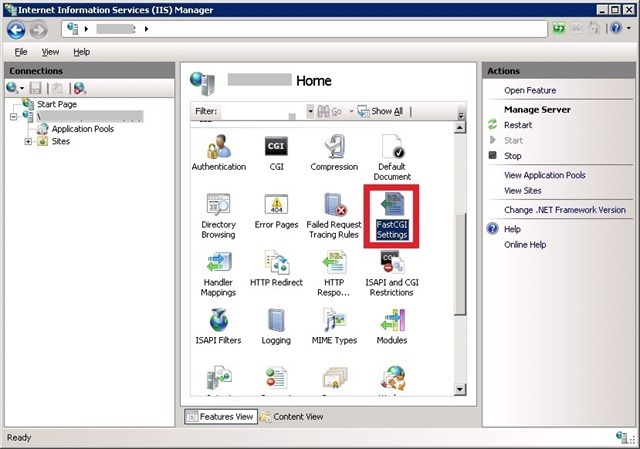Click the Go filter button

pyautogui.click(x=329, y=111)
